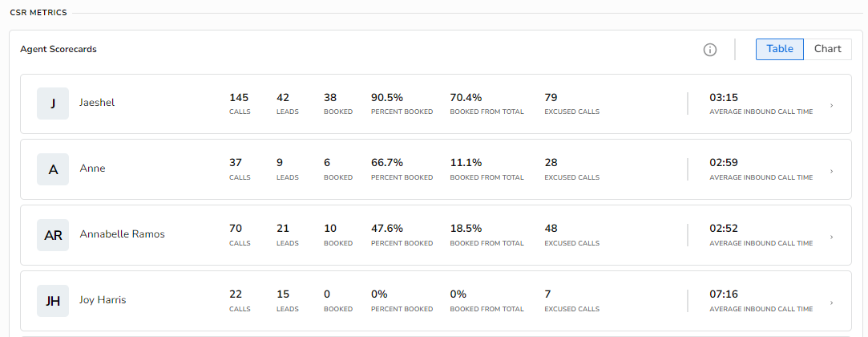
Task: Expand Anne's scorecard row chevron
Action: pyautogui.click(x=831, y=171)
